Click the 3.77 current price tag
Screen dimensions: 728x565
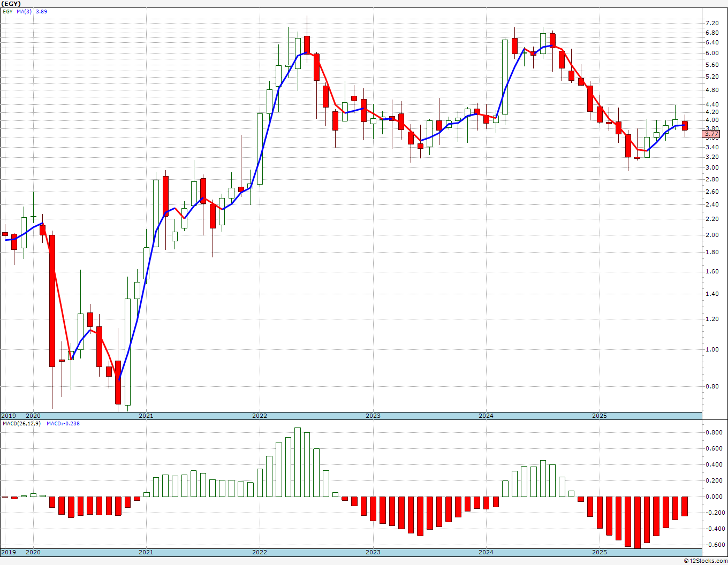(x=712, y=134)
